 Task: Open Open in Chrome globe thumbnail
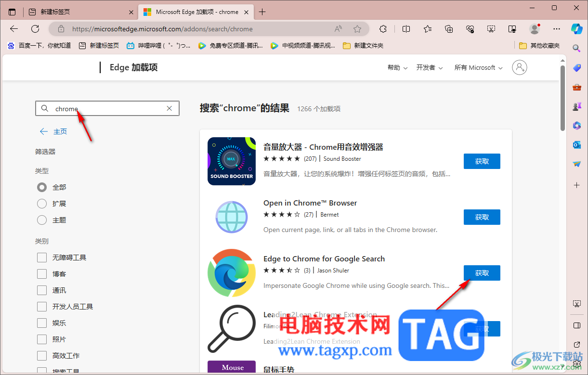click(x=232, y=217)
